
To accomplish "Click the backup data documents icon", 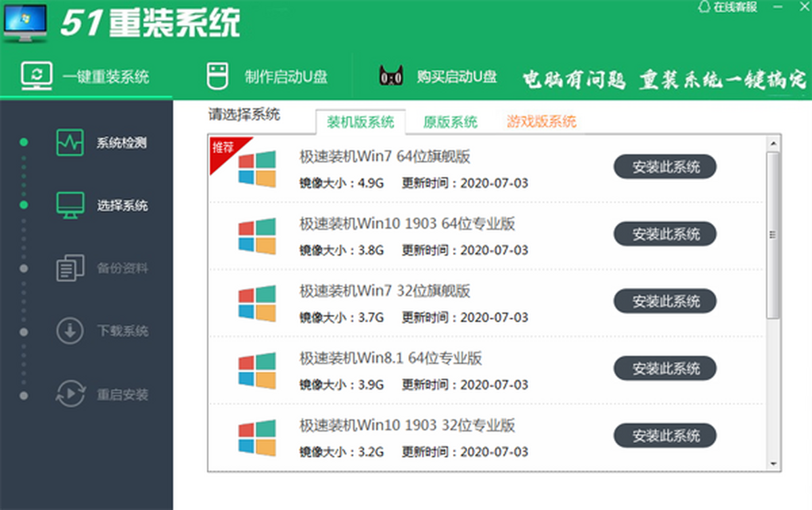I will [x=70, y=269].
